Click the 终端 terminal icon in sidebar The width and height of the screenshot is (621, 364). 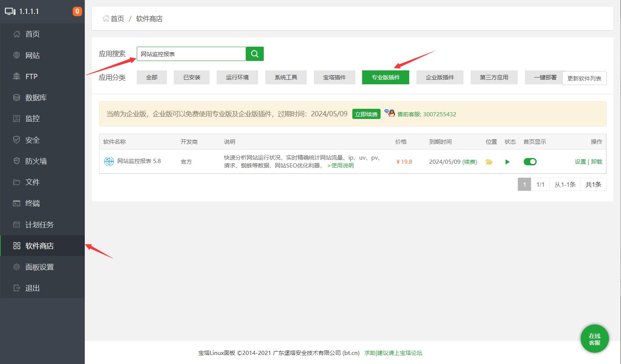[x=17, y=203]
